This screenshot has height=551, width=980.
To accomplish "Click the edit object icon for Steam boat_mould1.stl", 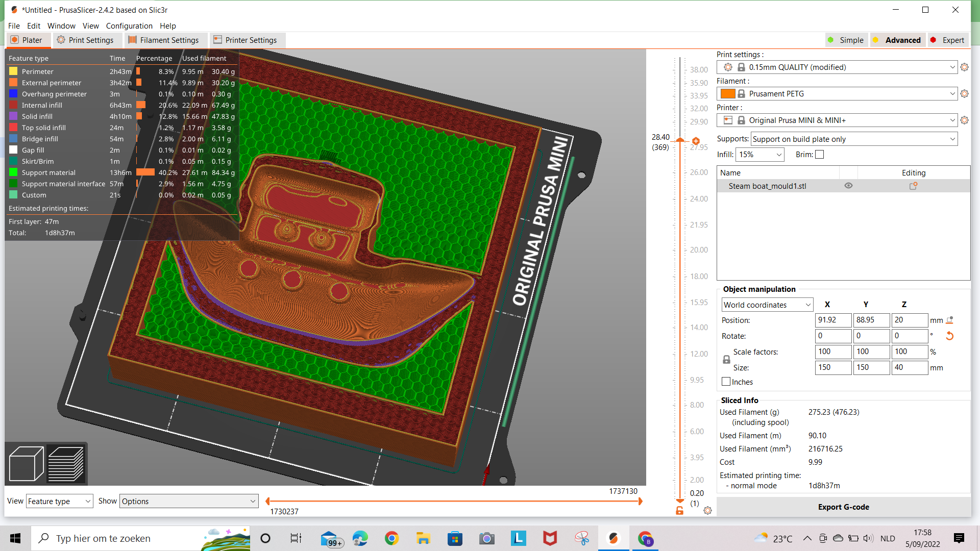I will pyautogui.click(x=913, y=186).
